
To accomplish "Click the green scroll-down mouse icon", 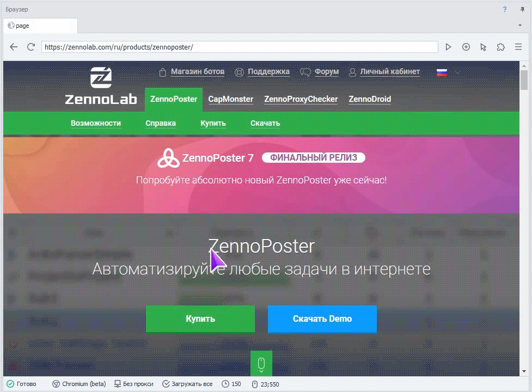I will click(261, 364).
